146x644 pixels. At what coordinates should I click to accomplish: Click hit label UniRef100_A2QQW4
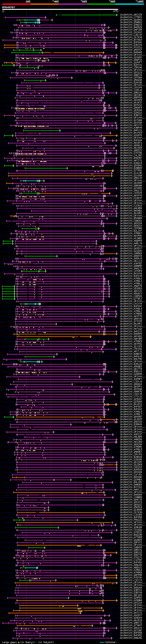tap(131, 600)
